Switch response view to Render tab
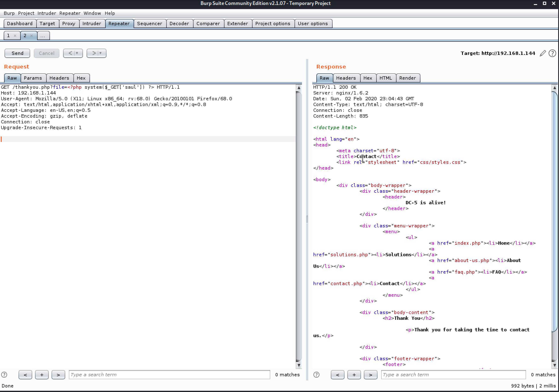This screenshot has width=559, height=392. click(407, 78)
